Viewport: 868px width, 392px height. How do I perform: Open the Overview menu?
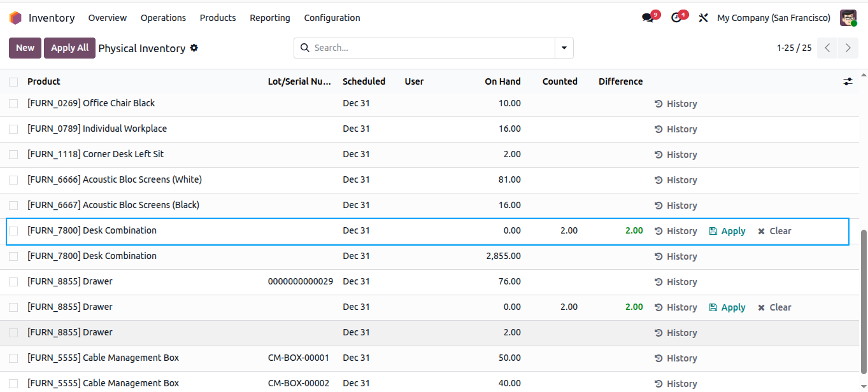tap(108, 18)
